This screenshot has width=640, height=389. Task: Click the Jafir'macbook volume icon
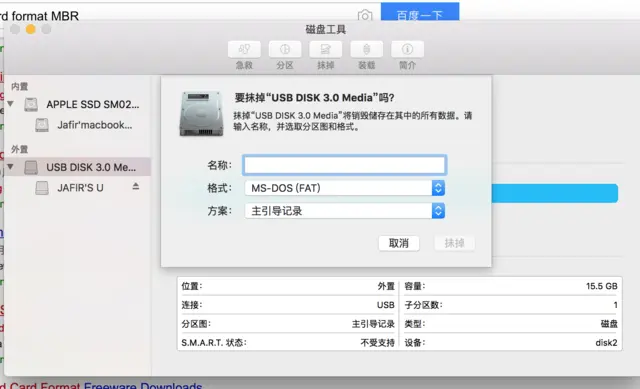pyautogui.click(x=42, y=125)
